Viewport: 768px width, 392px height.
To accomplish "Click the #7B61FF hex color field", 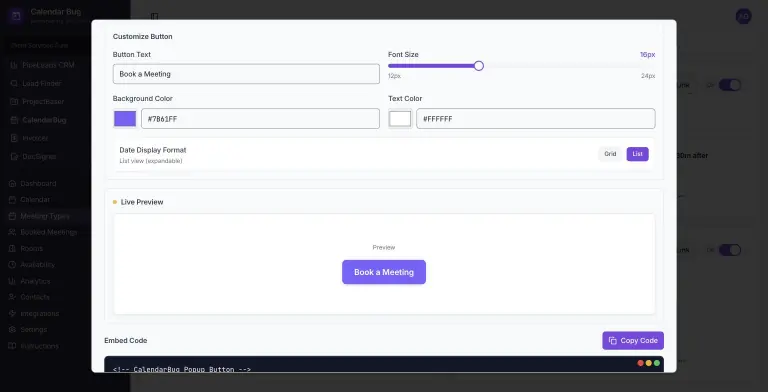I will coord(260,119).
